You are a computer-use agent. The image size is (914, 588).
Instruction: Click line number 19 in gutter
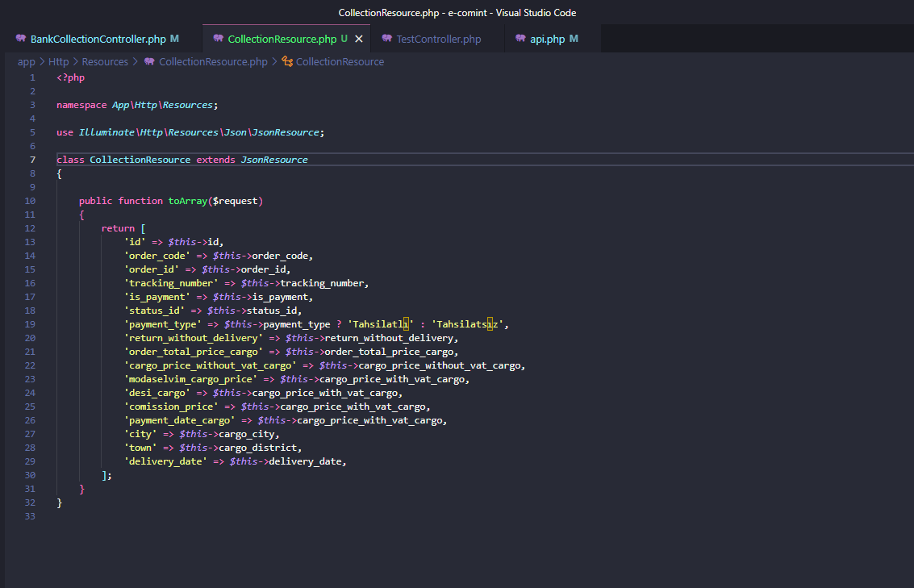click(x=30, y=324)
